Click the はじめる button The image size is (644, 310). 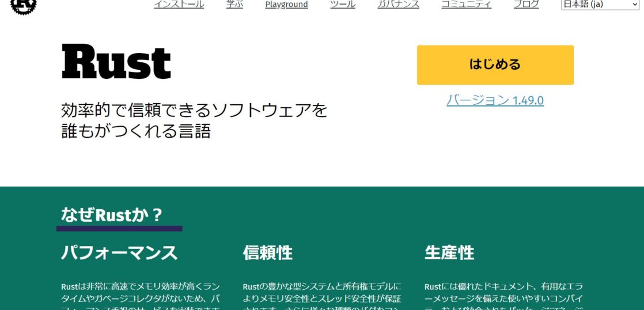click(495, 65)
